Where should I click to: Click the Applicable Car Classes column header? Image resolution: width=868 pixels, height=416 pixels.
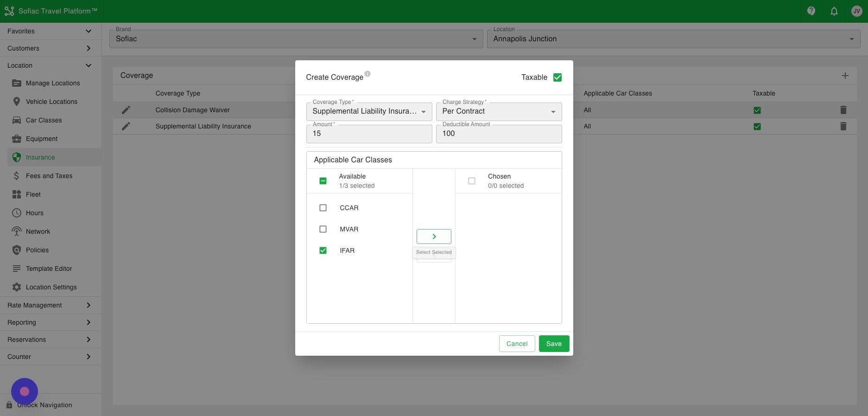tap(618, 93)
